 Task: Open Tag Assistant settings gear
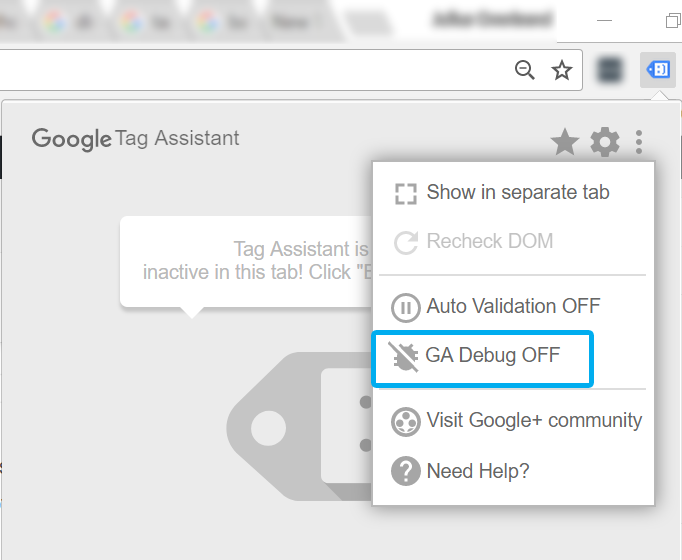[605, 142]
